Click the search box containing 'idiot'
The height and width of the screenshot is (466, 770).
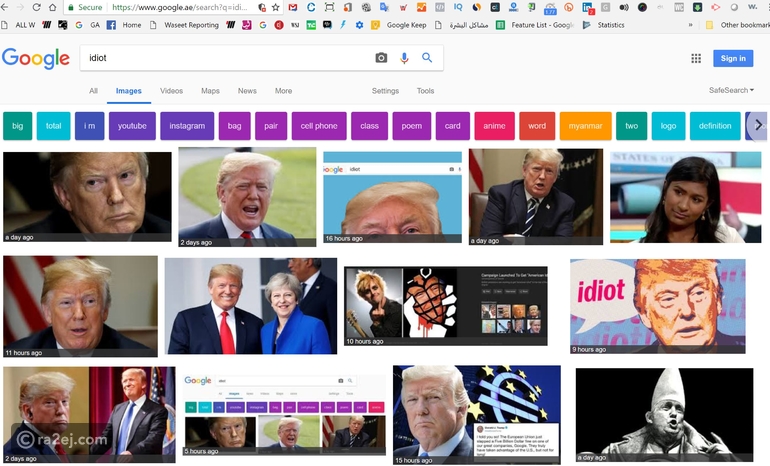pyautogui.click(x=225, y=58)
